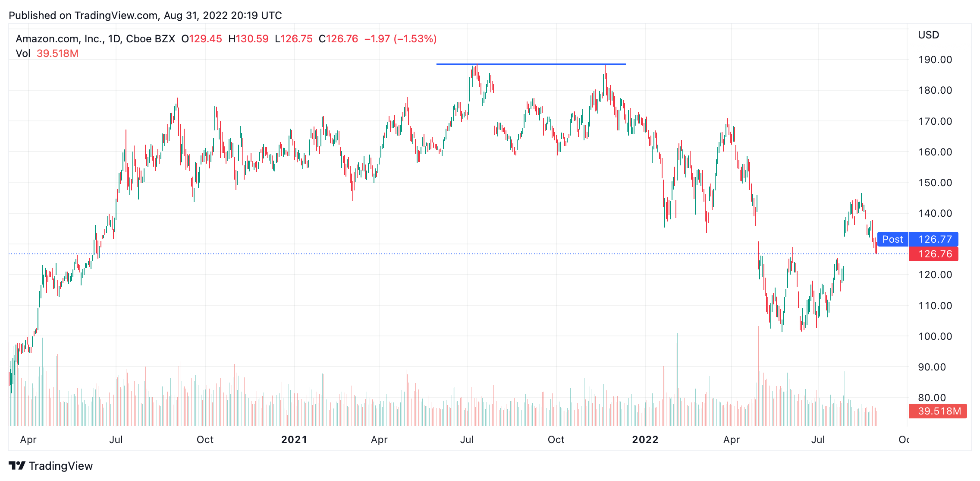Viewport: 980px width, 481px height.
Task: Click the red last price label 126.76
Action: (x=934, y=254)
